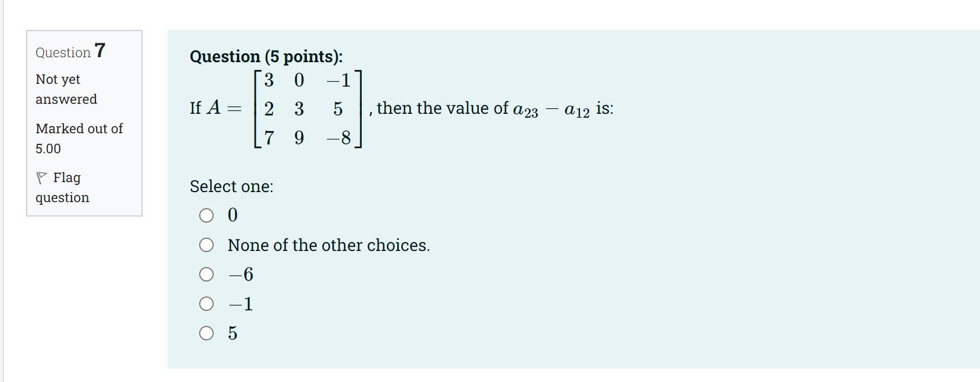Click the unselected radio next to 0
Image resolution: width=980 pixels, height=382 pixels.
[206, 215]
